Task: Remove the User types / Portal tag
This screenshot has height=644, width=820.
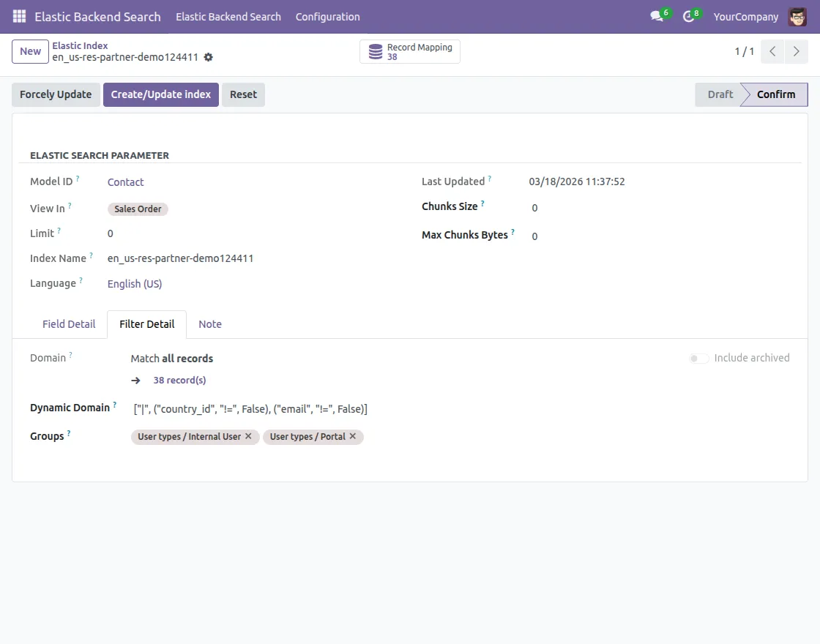Action: (353, 436)
